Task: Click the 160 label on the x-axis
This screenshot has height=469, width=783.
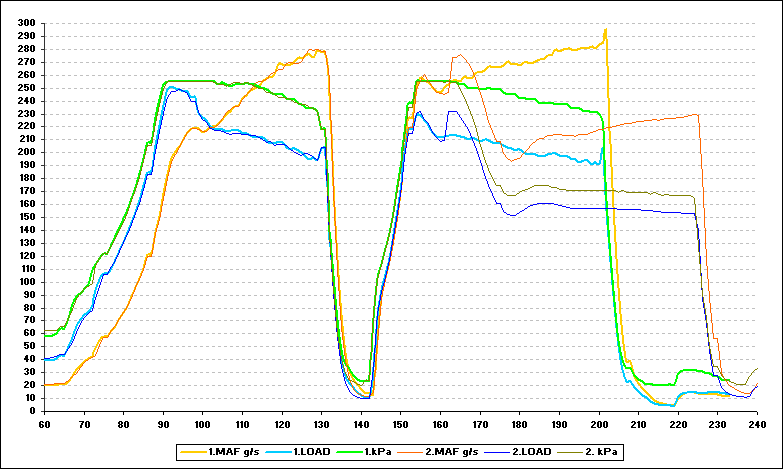Action: point(440,425)
